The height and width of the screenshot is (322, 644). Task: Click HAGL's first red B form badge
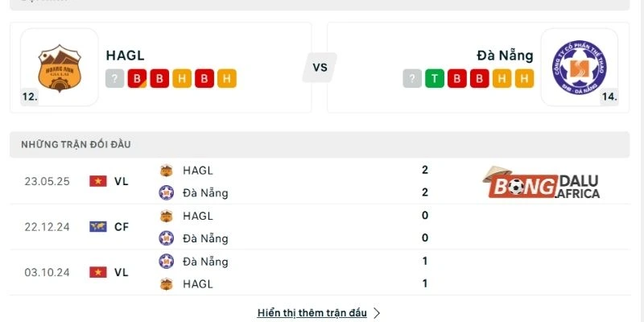pyautogui.click(x=137, y=79)
